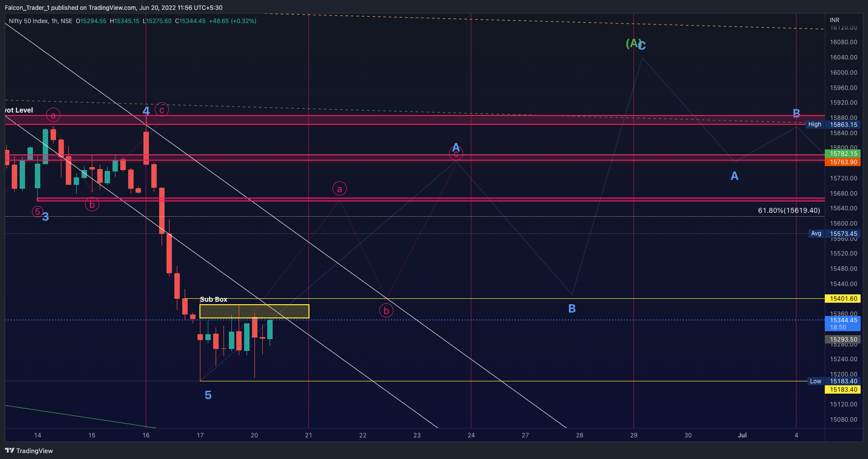Select the projected circled a near date 22

point(339,189)
